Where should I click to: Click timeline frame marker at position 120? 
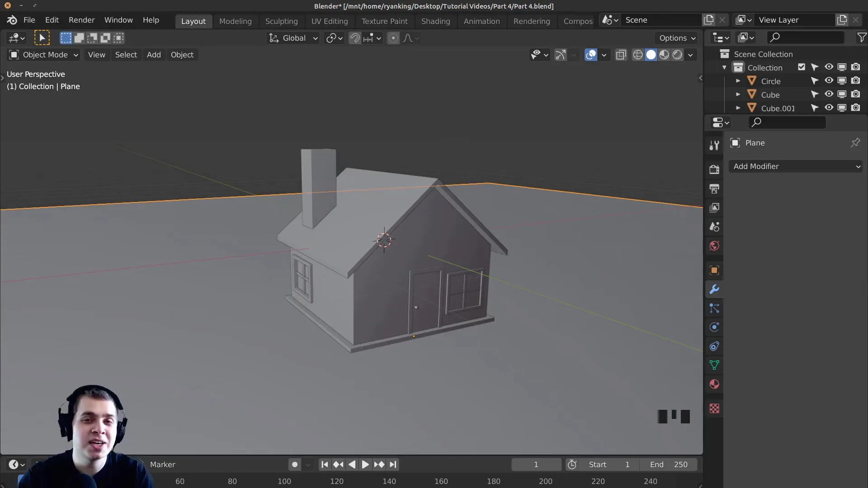pyautogui.click(x=336, y=481)
